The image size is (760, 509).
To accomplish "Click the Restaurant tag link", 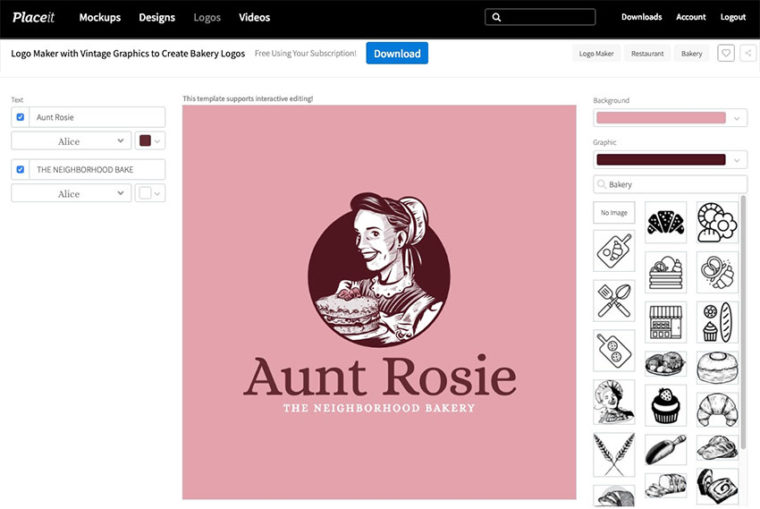I will (649, 53).
